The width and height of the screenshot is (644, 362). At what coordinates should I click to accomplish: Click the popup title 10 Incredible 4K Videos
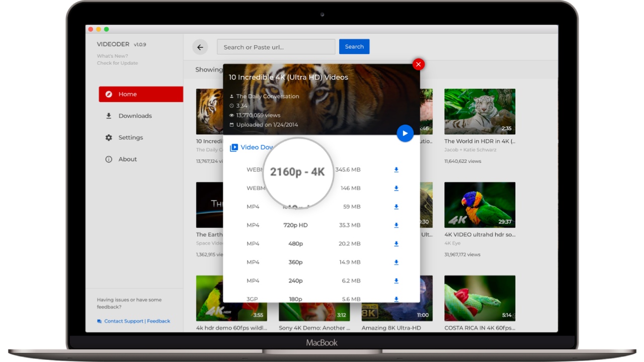click(288, 77)
